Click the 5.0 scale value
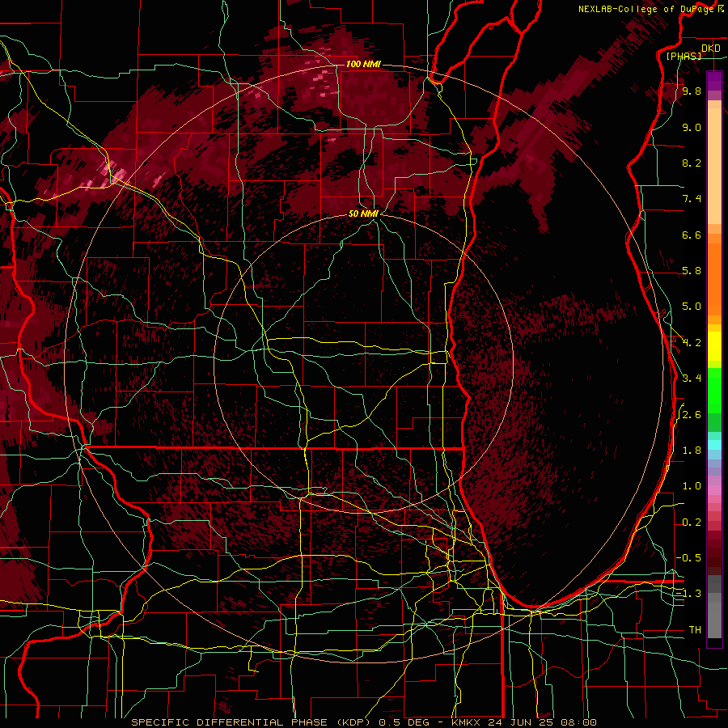 692,307
